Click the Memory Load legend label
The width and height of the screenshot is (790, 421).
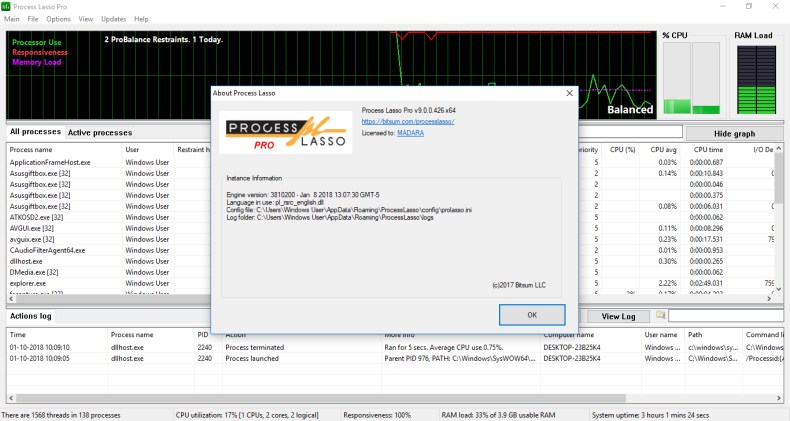point(37,62)
